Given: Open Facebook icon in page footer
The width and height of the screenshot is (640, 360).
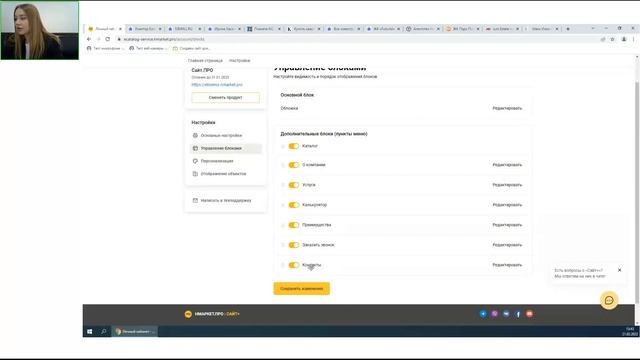Looking at the screenshot, I should (518, 314).
